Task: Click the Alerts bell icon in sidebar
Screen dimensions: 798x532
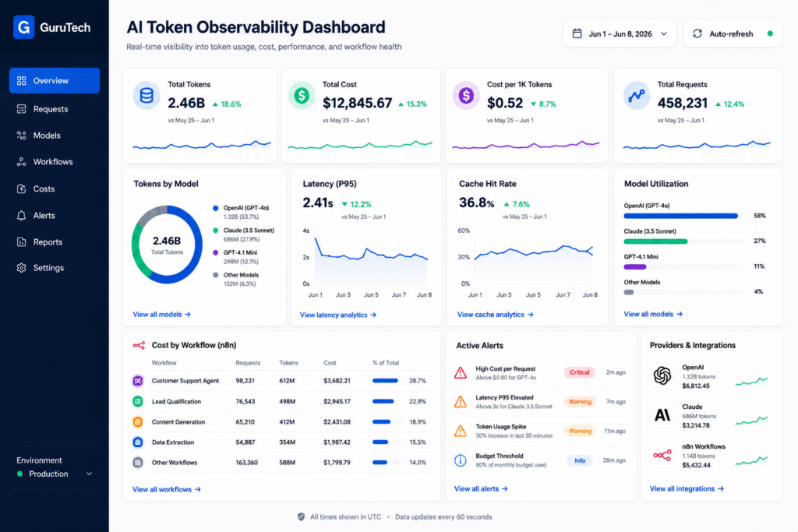Action: 21,216
